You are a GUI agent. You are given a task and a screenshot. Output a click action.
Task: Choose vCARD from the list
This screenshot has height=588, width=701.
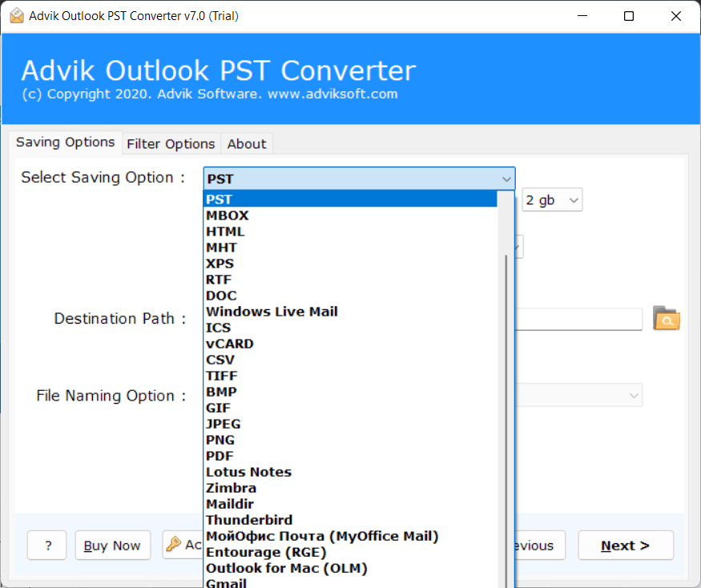[350, 344]
